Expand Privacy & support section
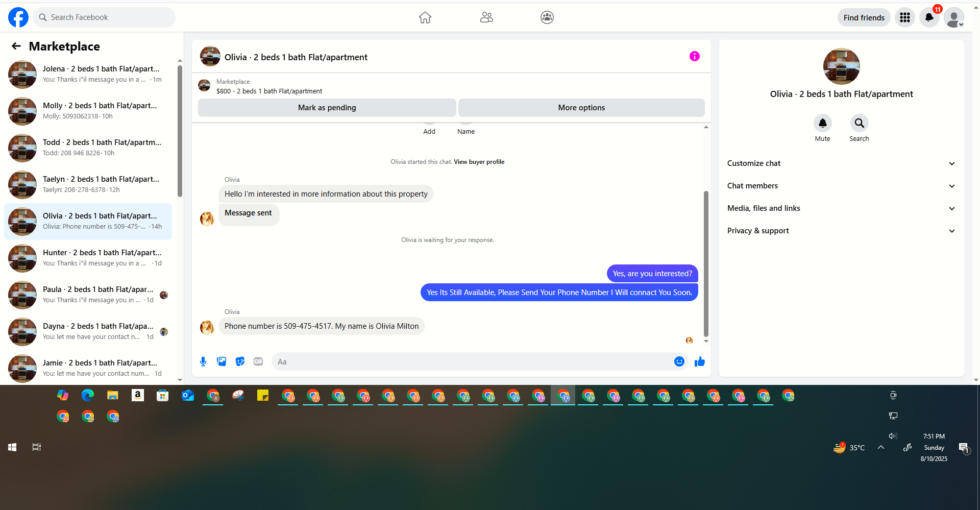The height and width of the screenshot is (510, 980). tap(841, 231)
